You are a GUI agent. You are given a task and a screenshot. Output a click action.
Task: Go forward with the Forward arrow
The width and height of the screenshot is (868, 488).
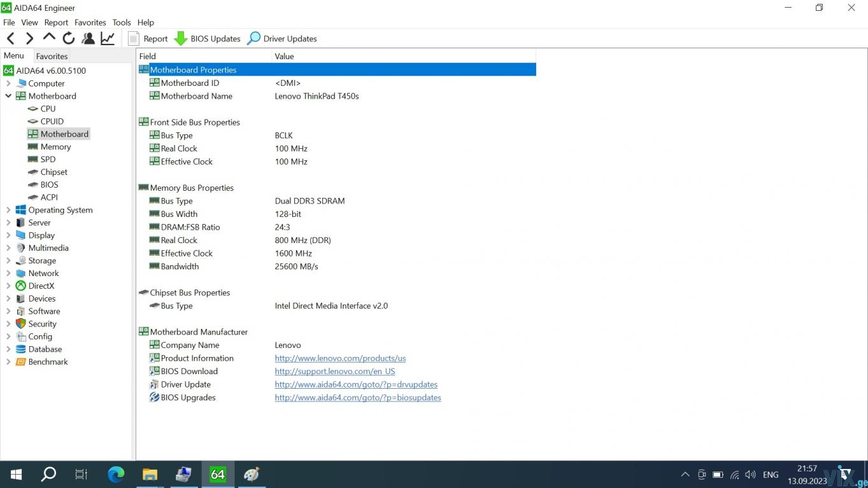click(29, 39)
